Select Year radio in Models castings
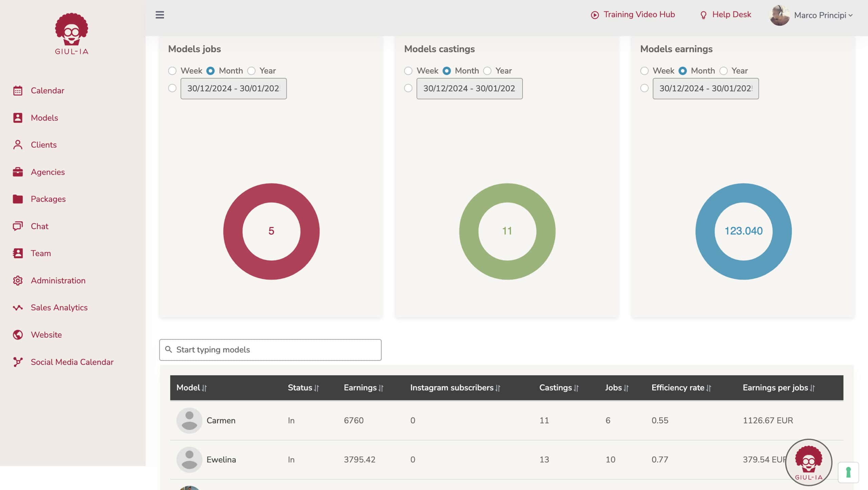 [487, 71]
